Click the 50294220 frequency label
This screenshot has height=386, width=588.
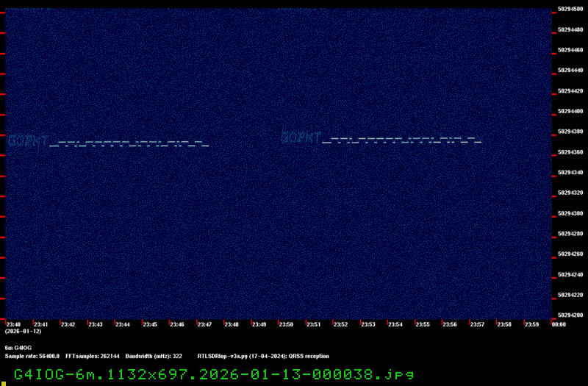coord(570,295)
